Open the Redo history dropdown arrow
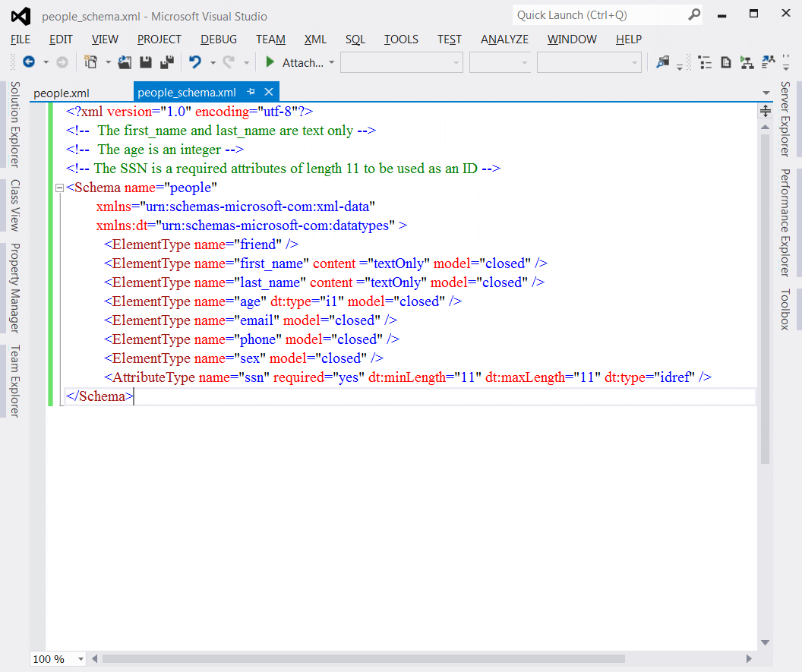The height and width of the screenshot is (672, 802). point(247,62)
